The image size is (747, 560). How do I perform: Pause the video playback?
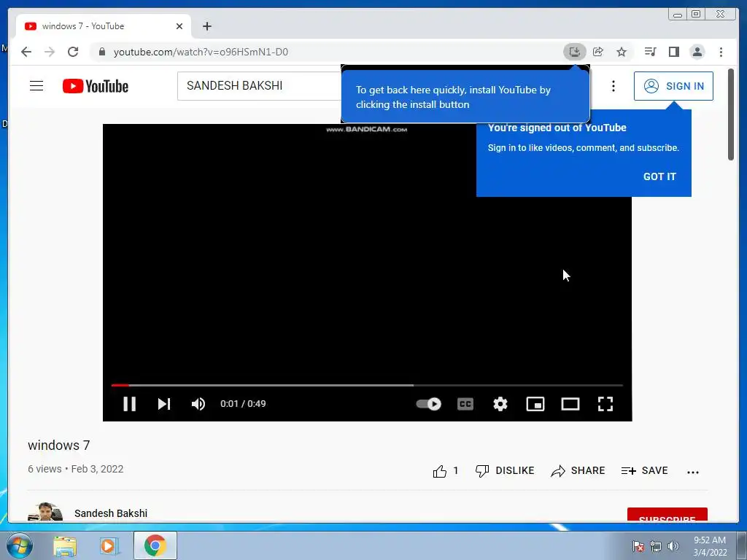tap(130, 404)
